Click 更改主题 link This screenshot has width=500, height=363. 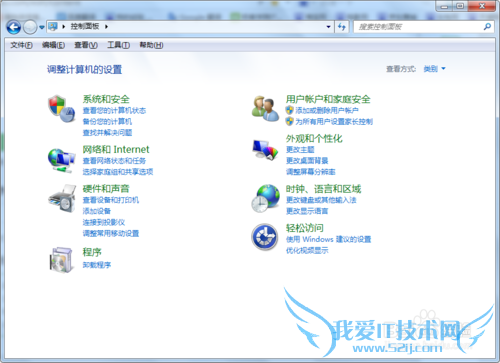coord(300,150)
